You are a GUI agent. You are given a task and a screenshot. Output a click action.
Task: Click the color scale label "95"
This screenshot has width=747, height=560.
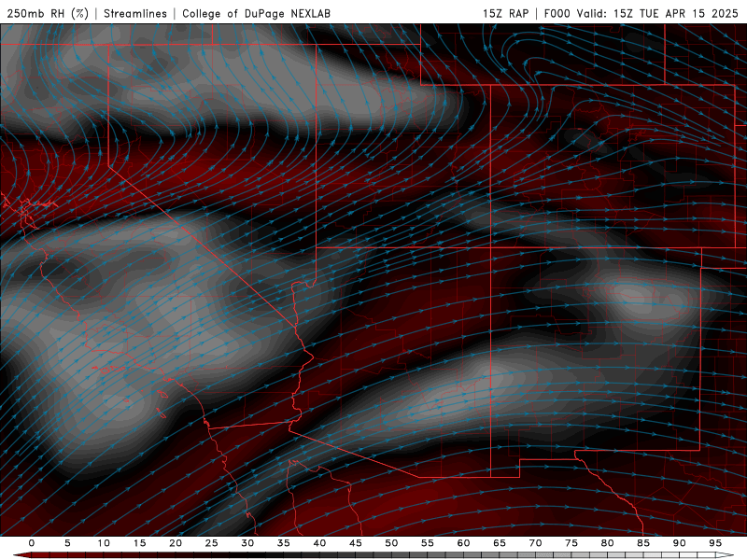click(714, 543)
